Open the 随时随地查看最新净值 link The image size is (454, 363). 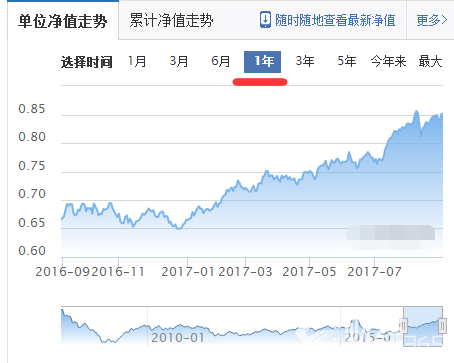pyautogui.click(x=335, y=20)
